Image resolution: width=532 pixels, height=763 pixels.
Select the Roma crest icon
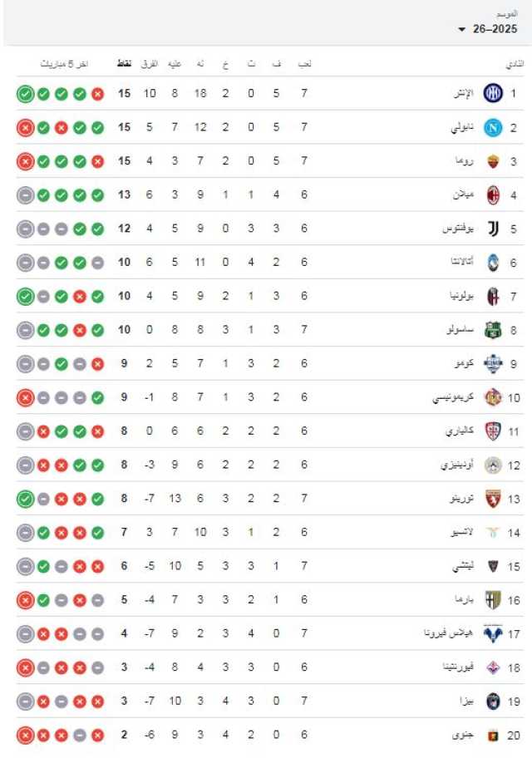tap(493, 161)
